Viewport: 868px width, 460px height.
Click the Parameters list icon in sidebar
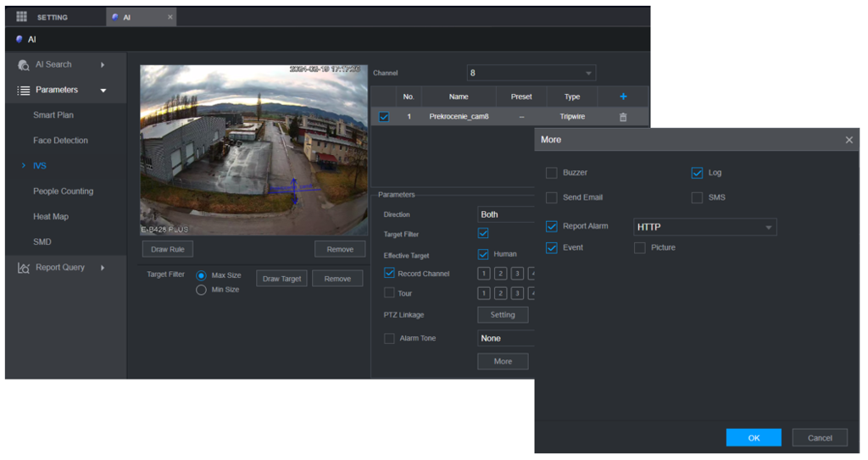(x=24, y=91)
